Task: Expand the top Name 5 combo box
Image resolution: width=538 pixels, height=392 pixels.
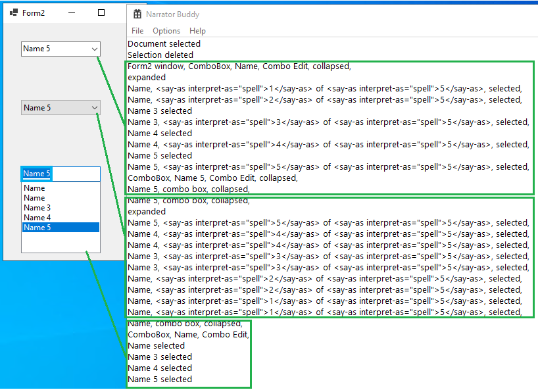Action: coord(93,49)
